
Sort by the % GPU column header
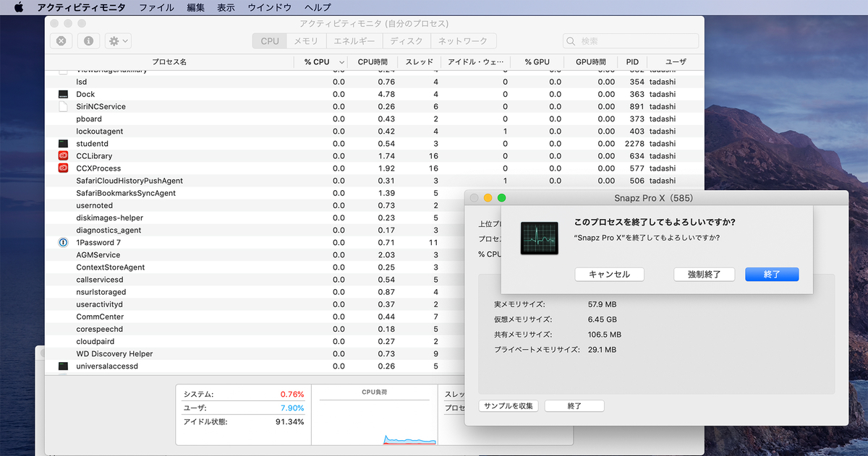(537, 62)
